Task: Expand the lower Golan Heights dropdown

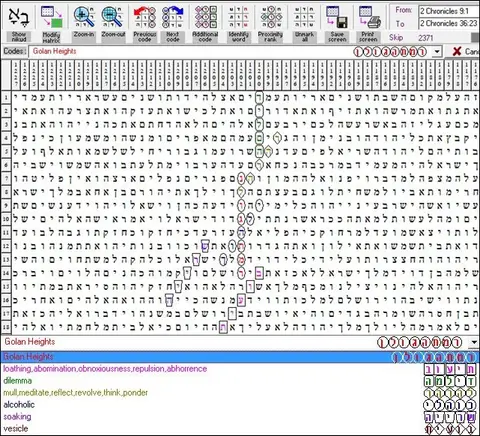Action: [x=474, y=342]
